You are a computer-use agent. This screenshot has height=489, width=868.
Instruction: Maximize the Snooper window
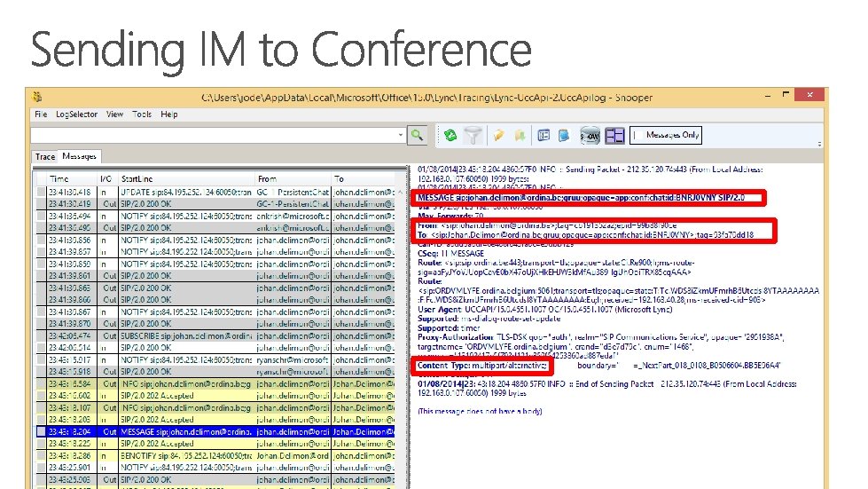click(x=786, y=95)
